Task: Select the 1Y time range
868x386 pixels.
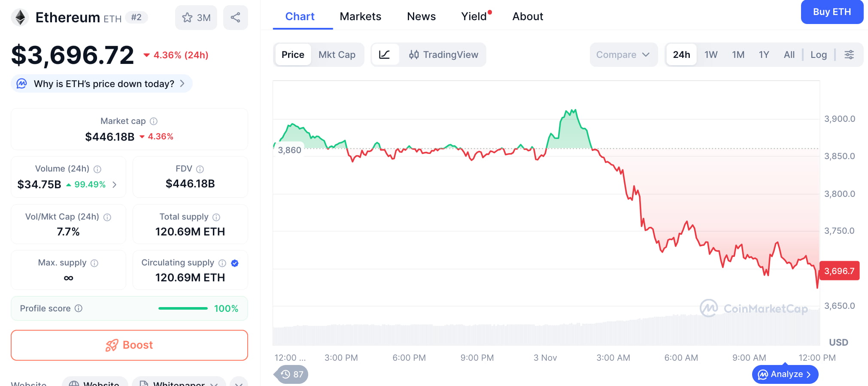Action: 764,54
